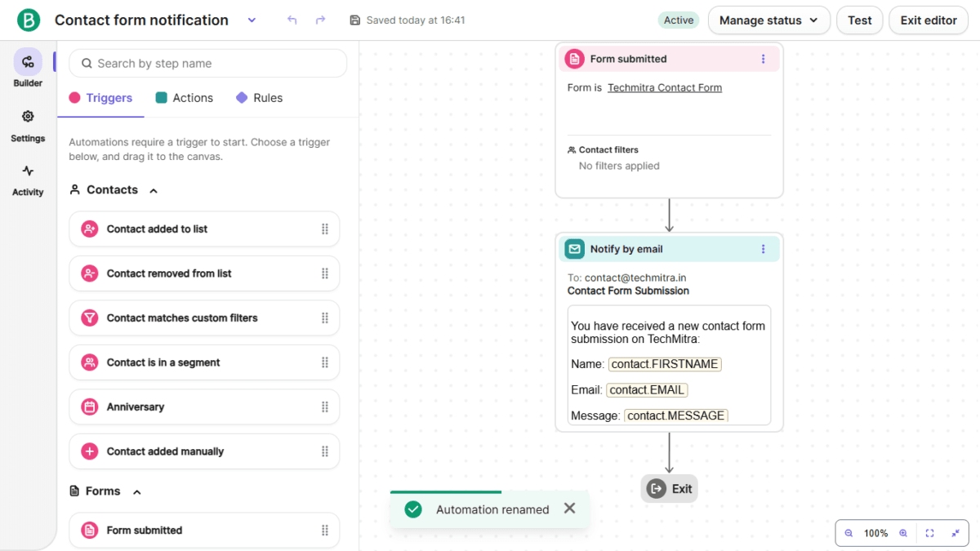
Task: Click the Contact removed from list icon
Action: (90, 273)
